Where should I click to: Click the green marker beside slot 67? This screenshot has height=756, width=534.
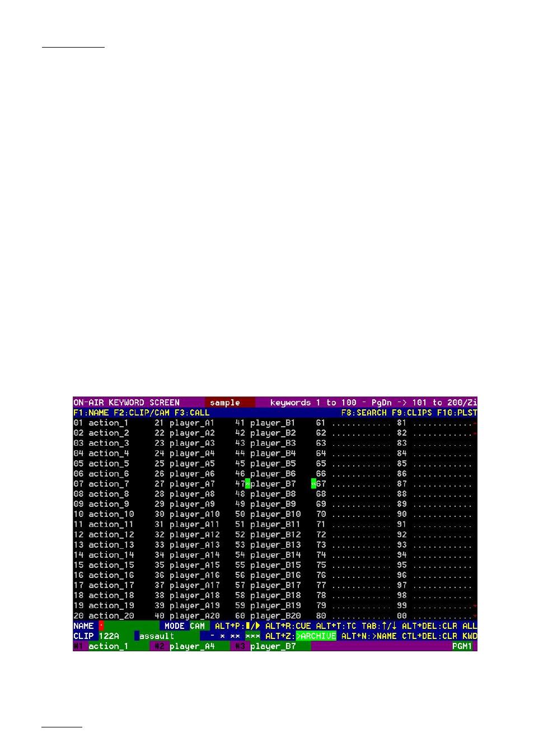tap(313, 484)
